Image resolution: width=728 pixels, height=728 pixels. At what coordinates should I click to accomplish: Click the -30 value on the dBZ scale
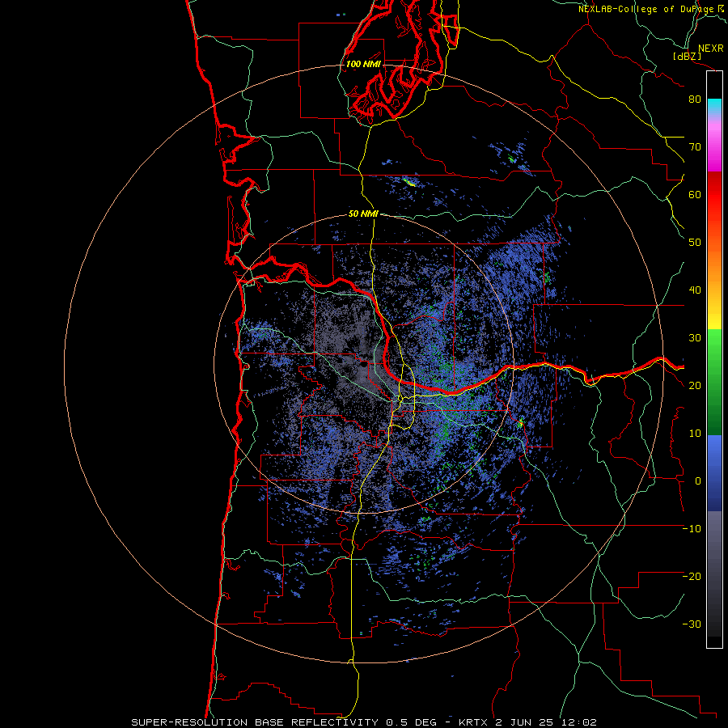point(692,624)
